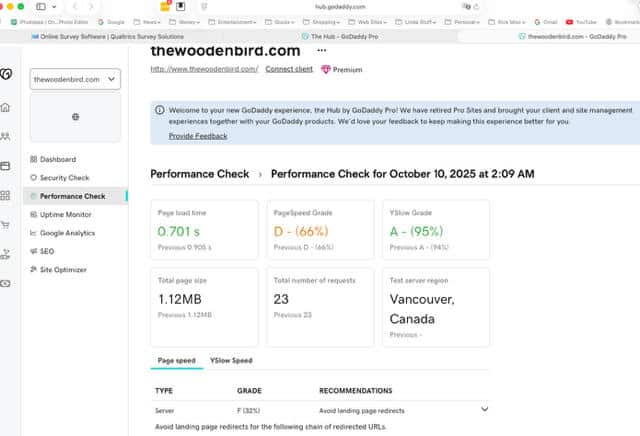
Task: Click the hub.godaddy.com address field
Action: point(340,7)
